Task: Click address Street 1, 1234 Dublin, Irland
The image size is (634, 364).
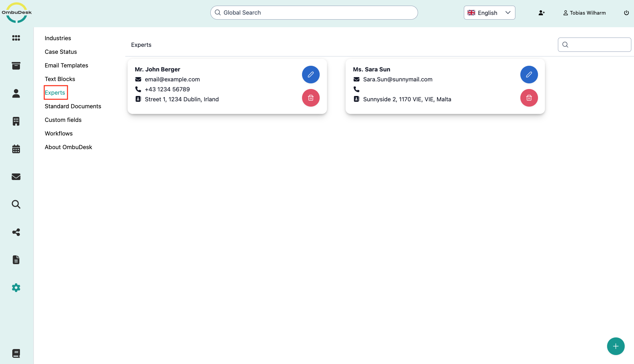Action: tap(182, 99)
